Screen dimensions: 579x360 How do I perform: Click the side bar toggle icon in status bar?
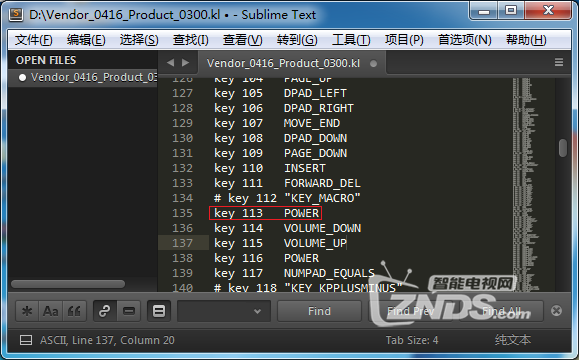[x=26, y=340]
